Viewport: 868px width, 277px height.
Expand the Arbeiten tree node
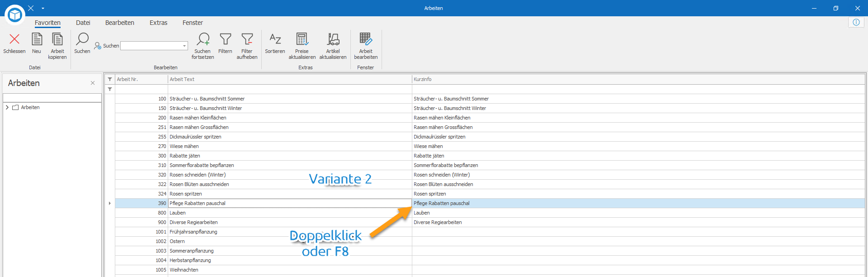click(x=7, y=107)
